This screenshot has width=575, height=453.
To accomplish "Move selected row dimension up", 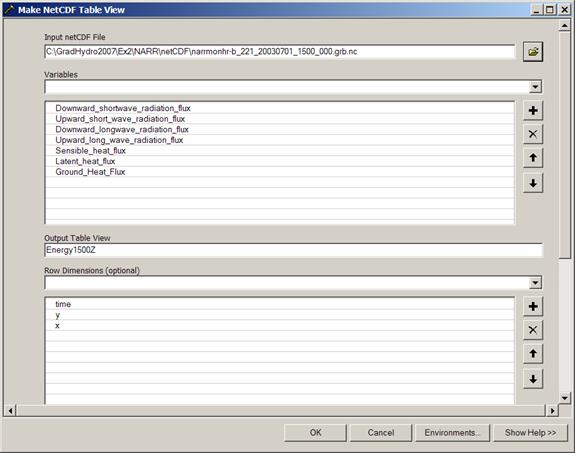I will pyautogui.click(x=533, y=354).
